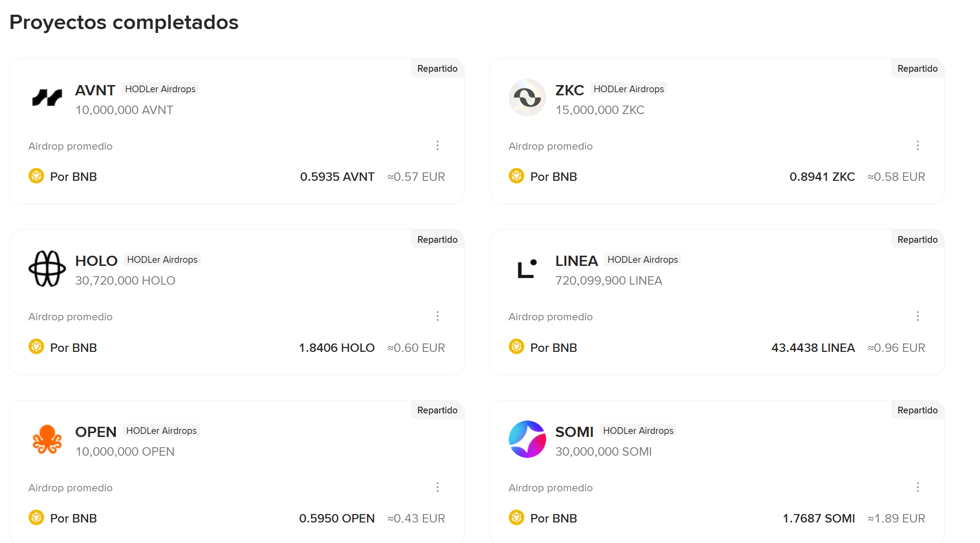980x543 pixels.
Task: Click the colorful SOMI token logo
Action: tap(527, 439)
